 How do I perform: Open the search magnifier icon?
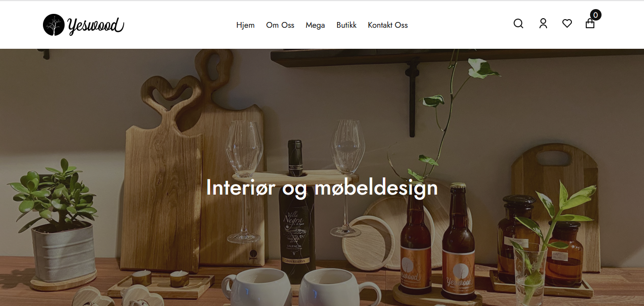pos(518,23)
